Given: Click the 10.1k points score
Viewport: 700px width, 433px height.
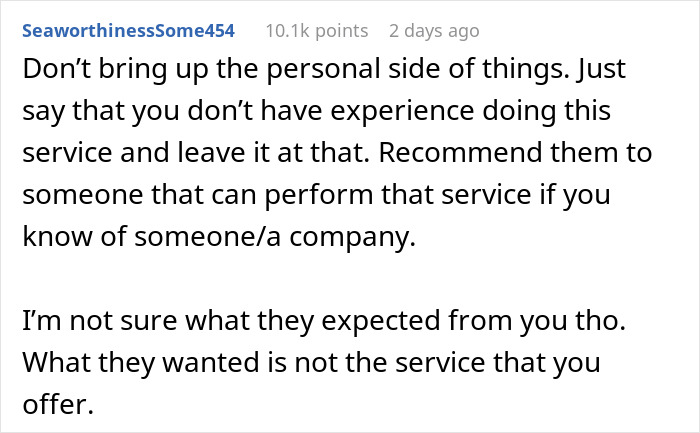Looking at the screenshot, I should coord(316,31).
